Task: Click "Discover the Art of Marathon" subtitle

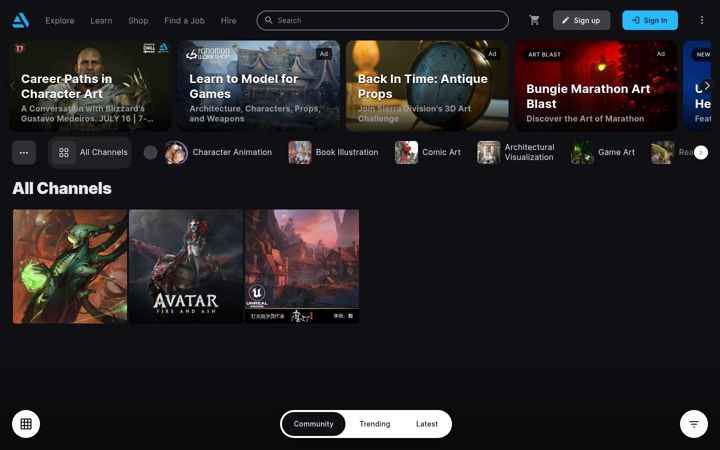Action: click(585, 118)
